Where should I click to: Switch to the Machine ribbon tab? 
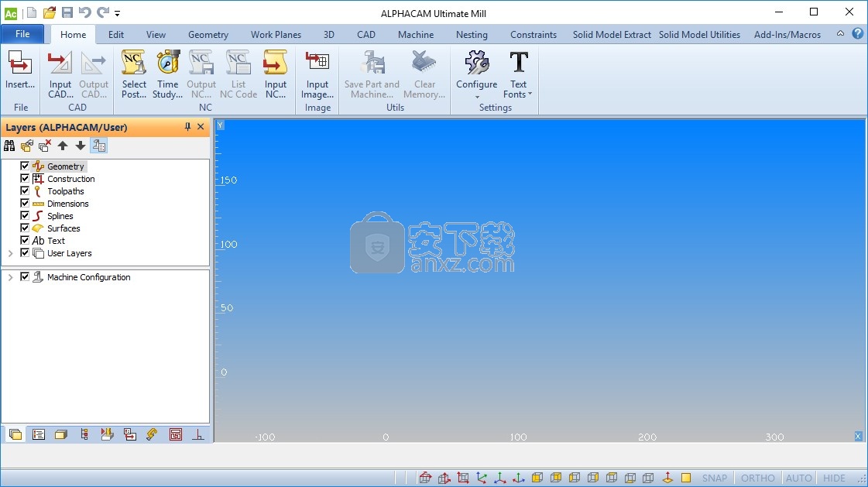click(416, 34)
